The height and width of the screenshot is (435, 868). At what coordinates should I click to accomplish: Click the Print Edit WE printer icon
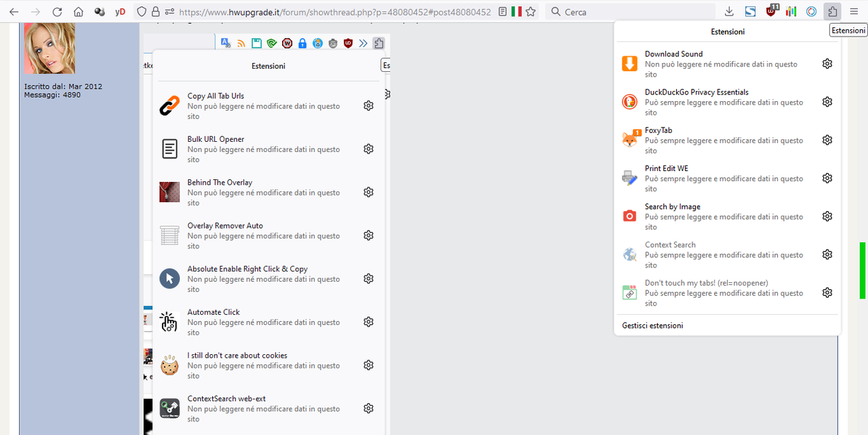[x=630, y=178]
